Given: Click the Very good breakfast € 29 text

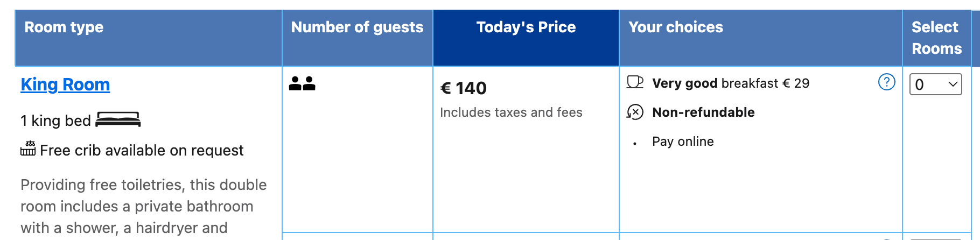Looking at the screenshot, I should pyautogui.click(x=731, y=83).
